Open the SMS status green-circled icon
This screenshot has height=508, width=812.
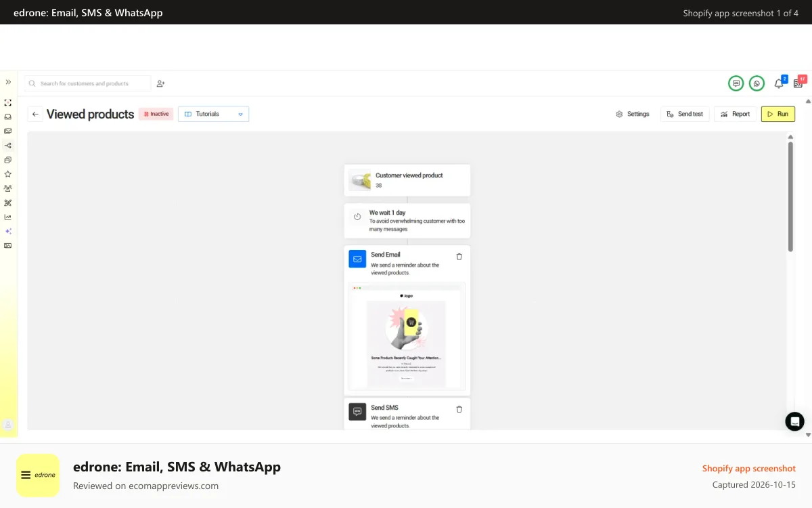[736, 83]
